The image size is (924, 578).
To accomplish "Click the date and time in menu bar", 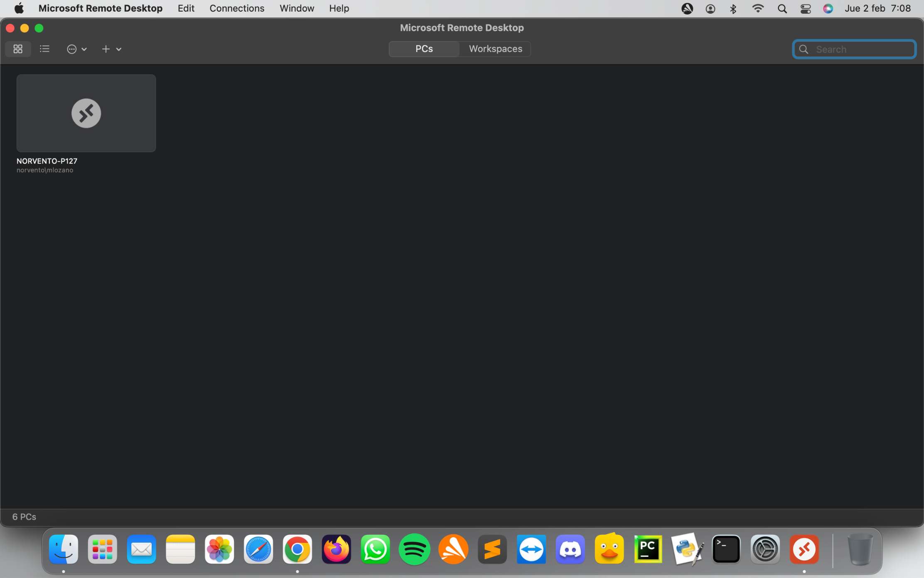I will click(x=877, y=8).
